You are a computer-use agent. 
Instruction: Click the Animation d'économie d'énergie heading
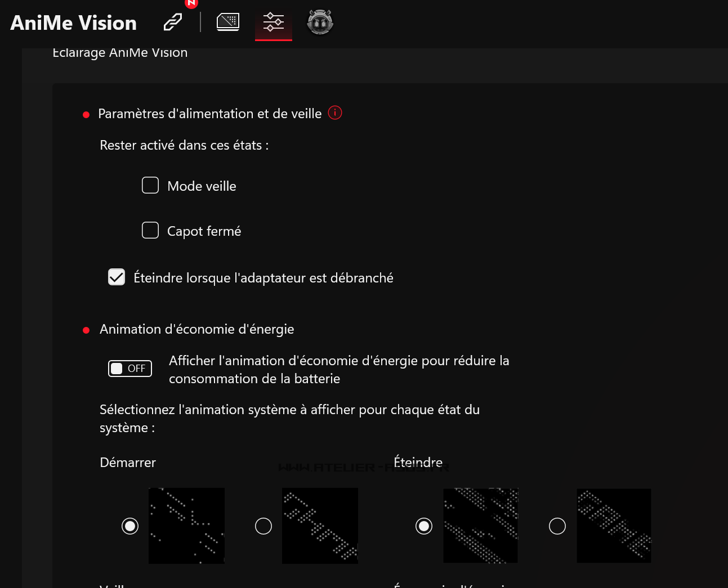197,329
